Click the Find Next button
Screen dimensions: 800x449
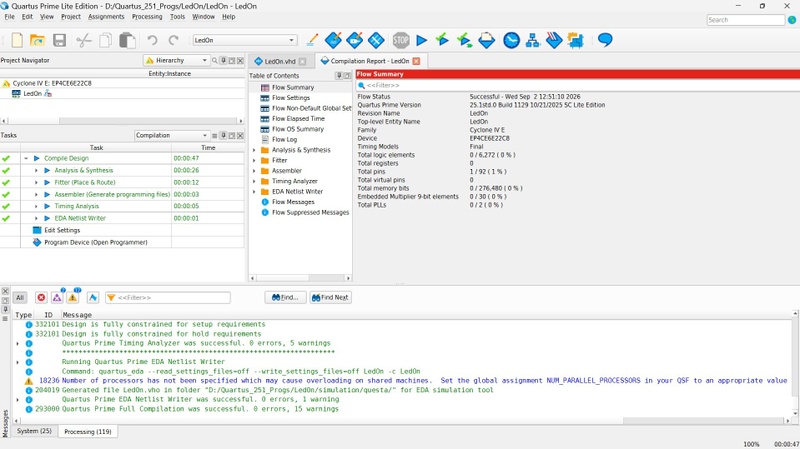pyautogui.click(x=330, y=297)
